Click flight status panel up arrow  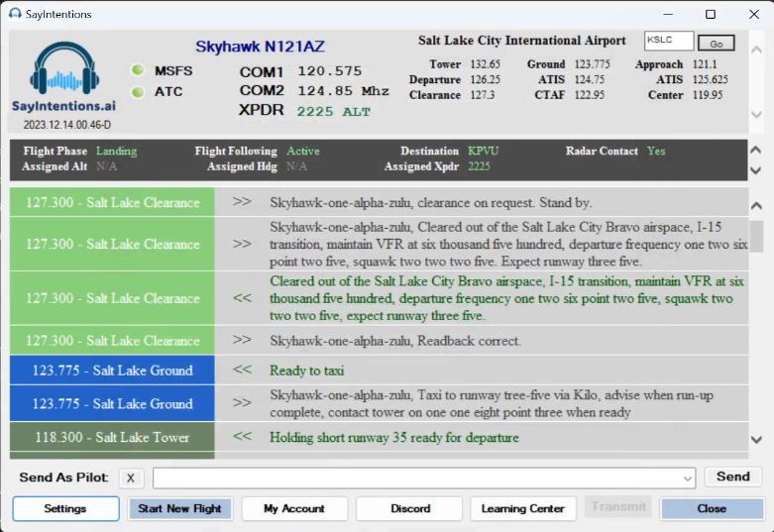tap(756, 150)
